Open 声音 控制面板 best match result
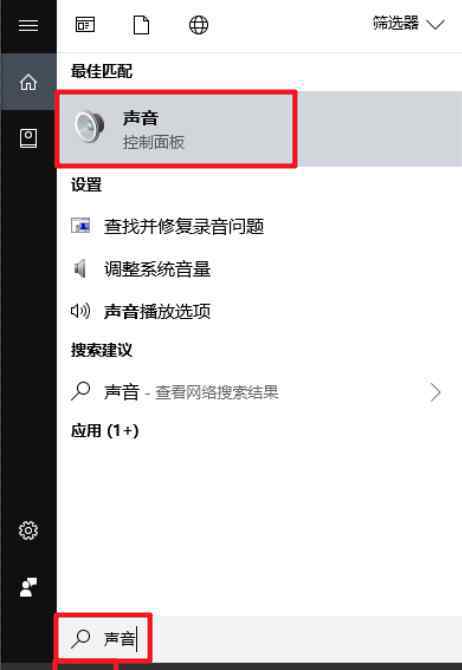This screenshot has height=670, width=462. pyautogui.click(x=259, y=129)
